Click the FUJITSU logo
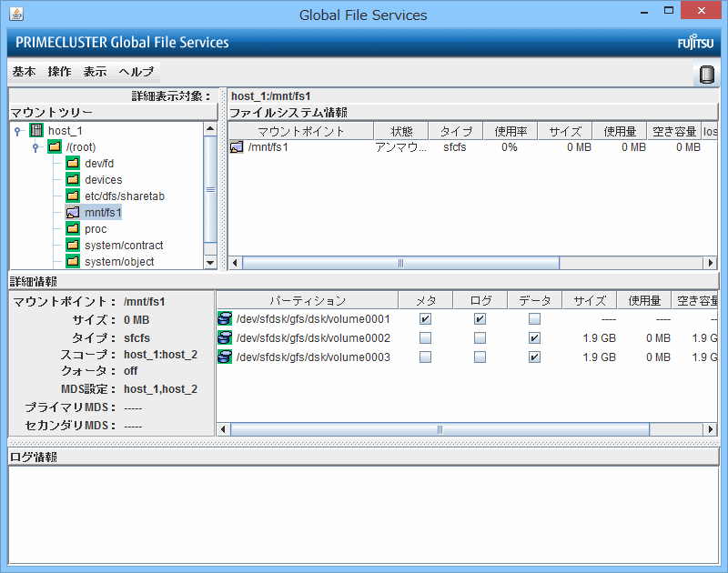728x573 pixels. pos(695,43)
